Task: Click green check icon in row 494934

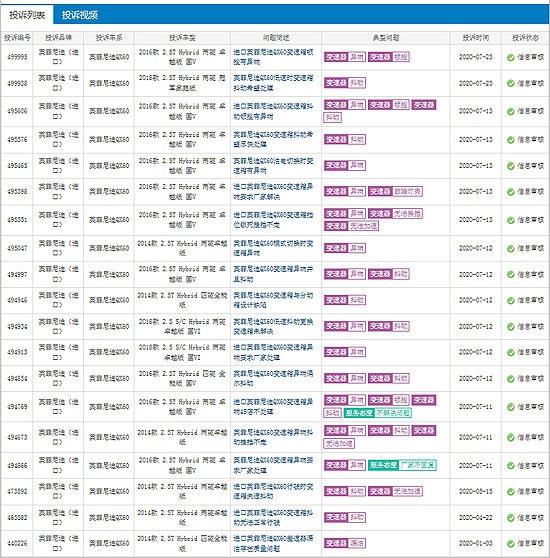Action: coord(511,327)
